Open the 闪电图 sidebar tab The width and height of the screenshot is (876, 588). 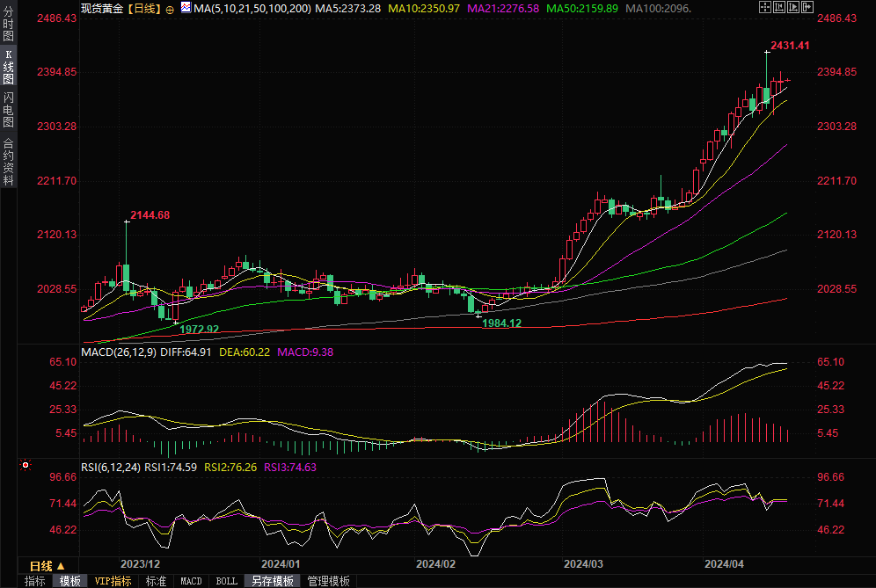click(x=8, y=109)
